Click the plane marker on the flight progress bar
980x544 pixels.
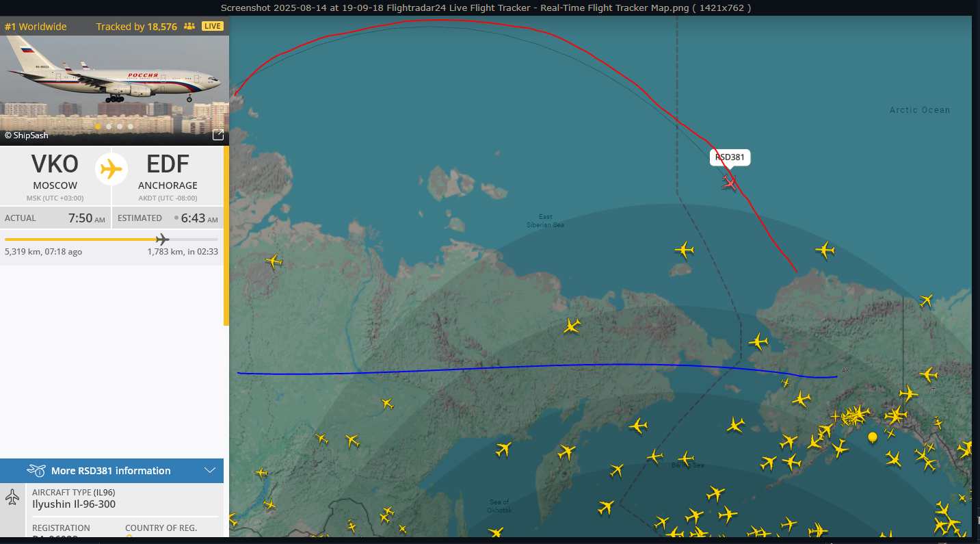[162, 239]
